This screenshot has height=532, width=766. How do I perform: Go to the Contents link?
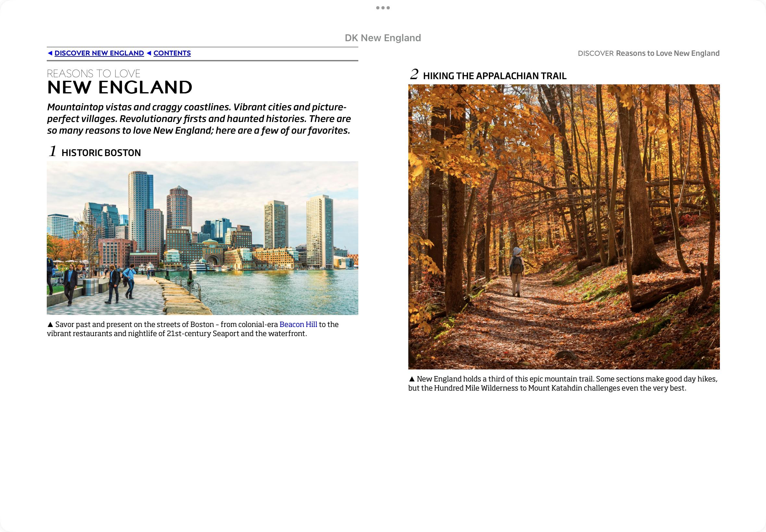coord(172,53)
